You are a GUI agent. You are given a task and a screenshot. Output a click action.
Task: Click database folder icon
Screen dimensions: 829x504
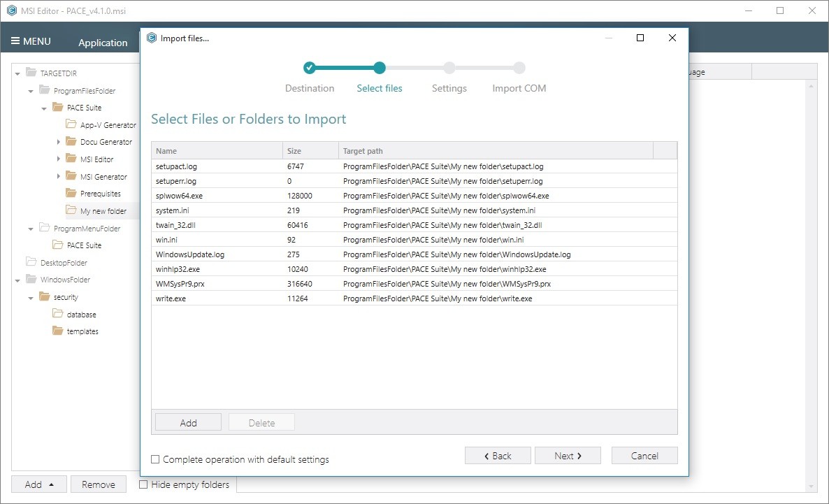point(57,314)
